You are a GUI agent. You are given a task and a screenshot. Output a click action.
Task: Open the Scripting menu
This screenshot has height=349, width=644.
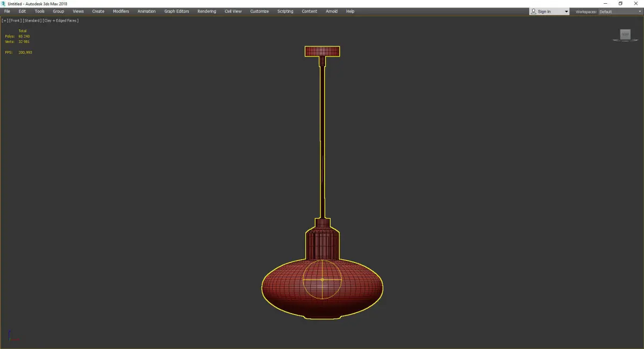(x=285, y=11)
